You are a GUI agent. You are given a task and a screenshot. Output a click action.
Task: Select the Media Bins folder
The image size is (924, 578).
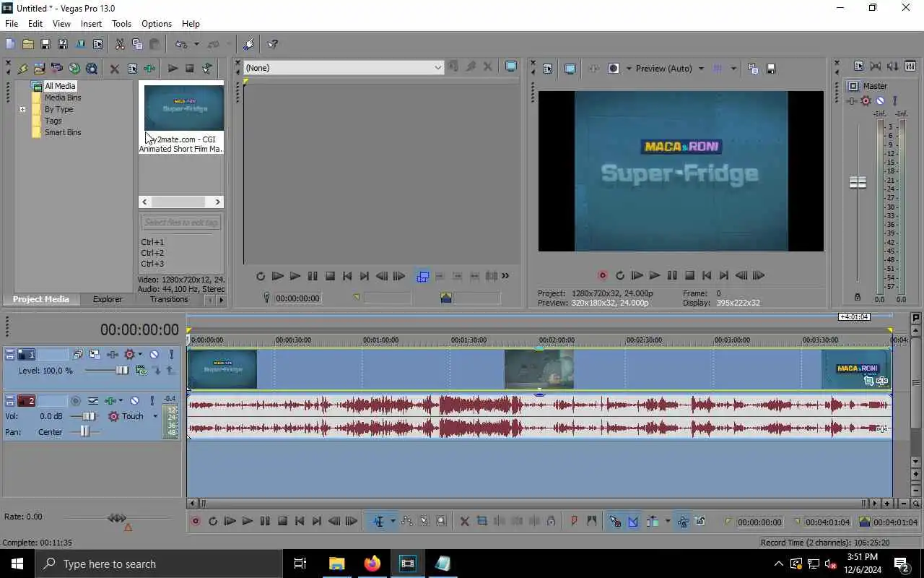[x=63, y=98]
